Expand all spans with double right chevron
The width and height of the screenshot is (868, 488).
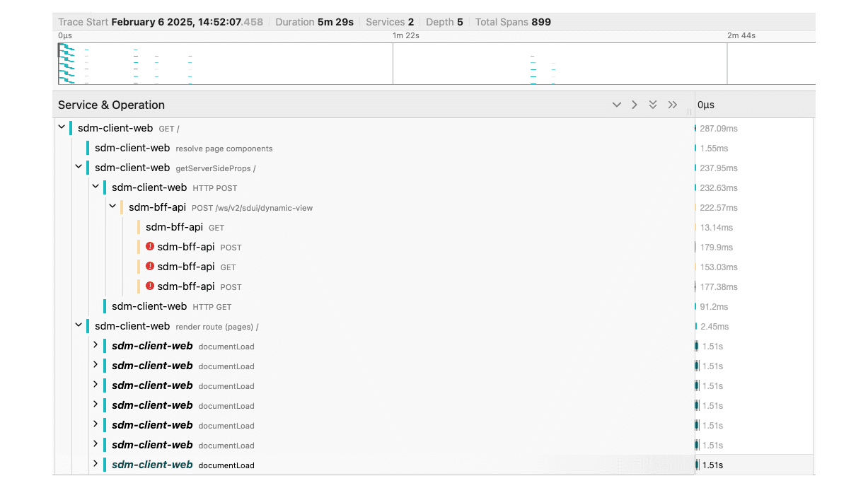coord(672,105)
